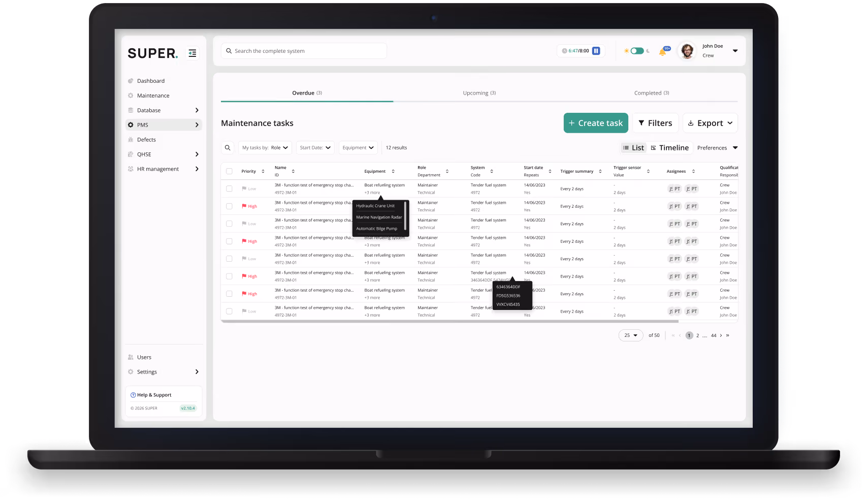Viewport: 868px width, 500px height.
Task: Open the Export dropdown button
Action: (710, 123)
